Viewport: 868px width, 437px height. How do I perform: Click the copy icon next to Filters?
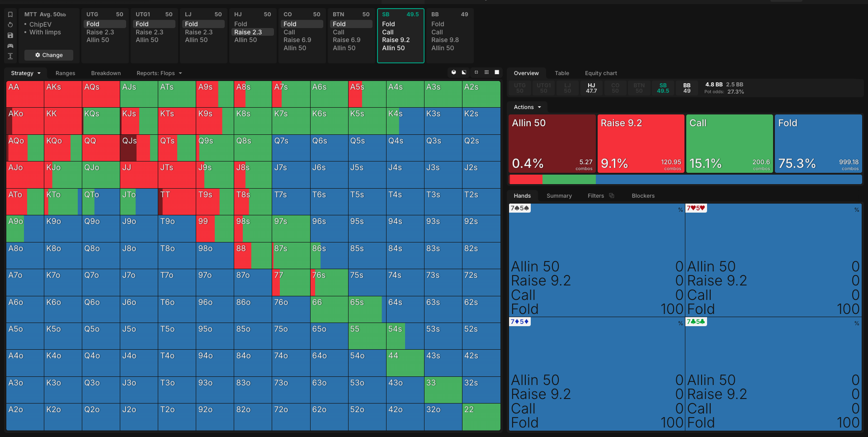coord(612,196)
